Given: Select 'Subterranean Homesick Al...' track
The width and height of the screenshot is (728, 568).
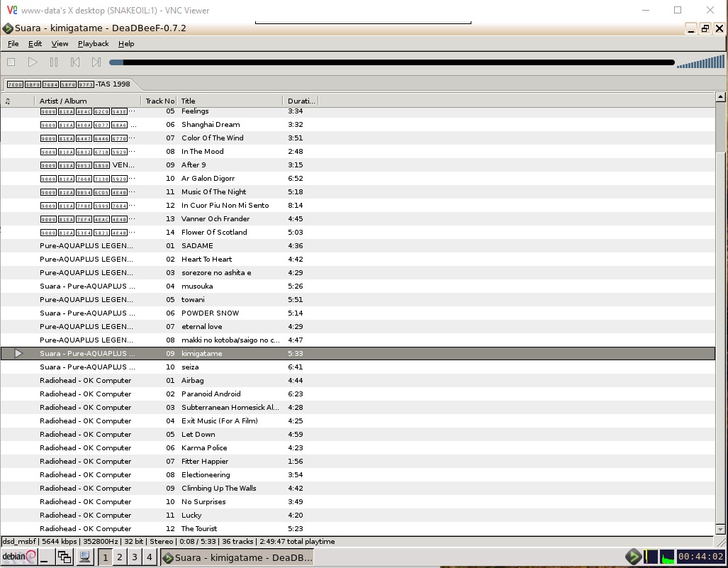Looking at the screenshot, I should 357,407.
